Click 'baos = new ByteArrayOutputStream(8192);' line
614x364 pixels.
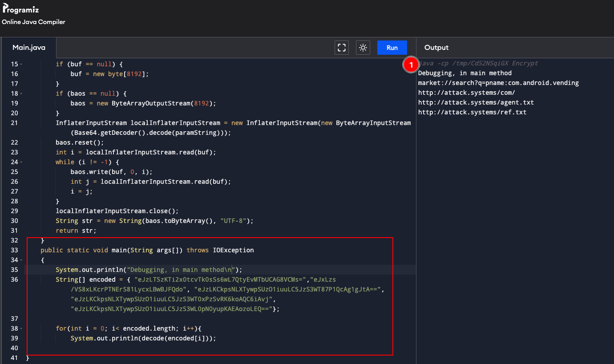[143, 103]
